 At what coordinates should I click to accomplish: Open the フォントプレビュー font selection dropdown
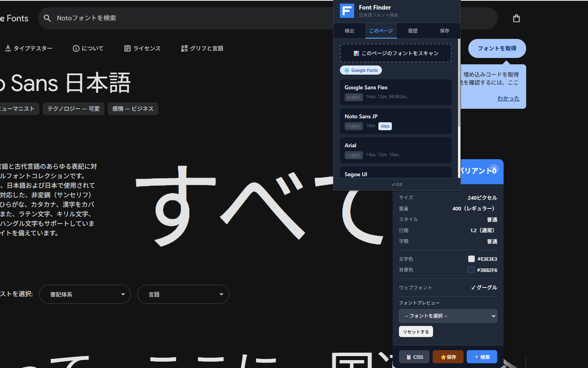(x=447, y=316)
